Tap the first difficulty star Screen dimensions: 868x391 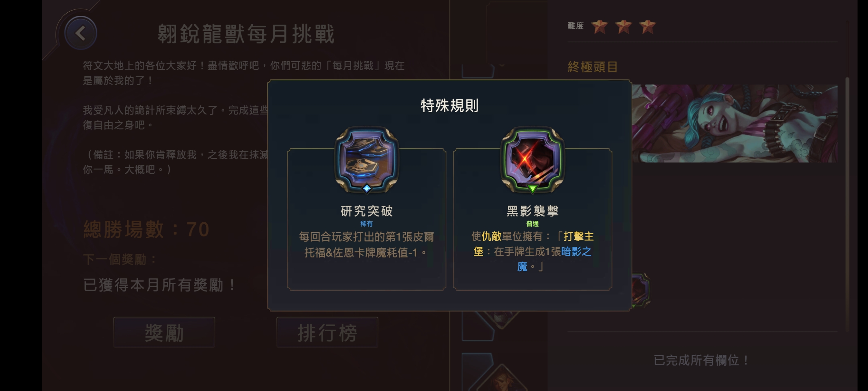click(x=600, y=26)
